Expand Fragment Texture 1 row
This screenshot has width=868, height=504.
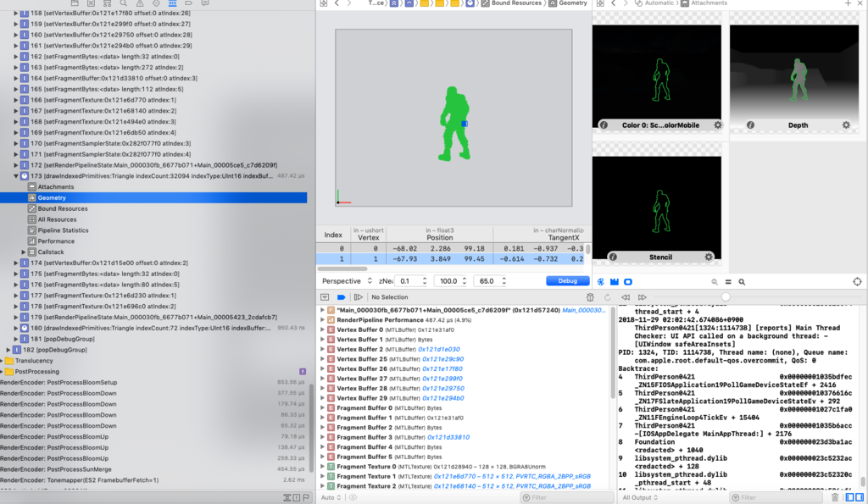point(322,476)
